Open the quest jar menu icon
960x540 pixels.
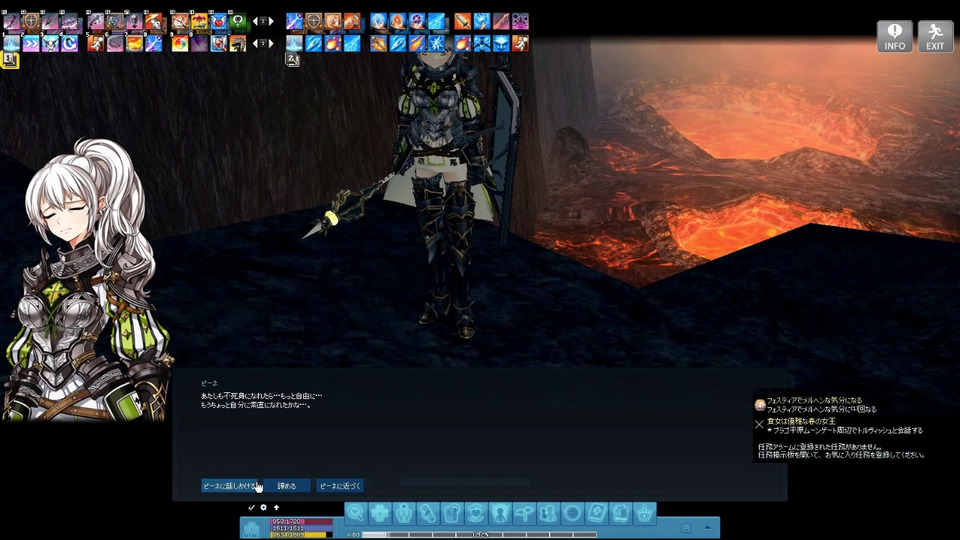pyautogui.click(x=452, y=513)
